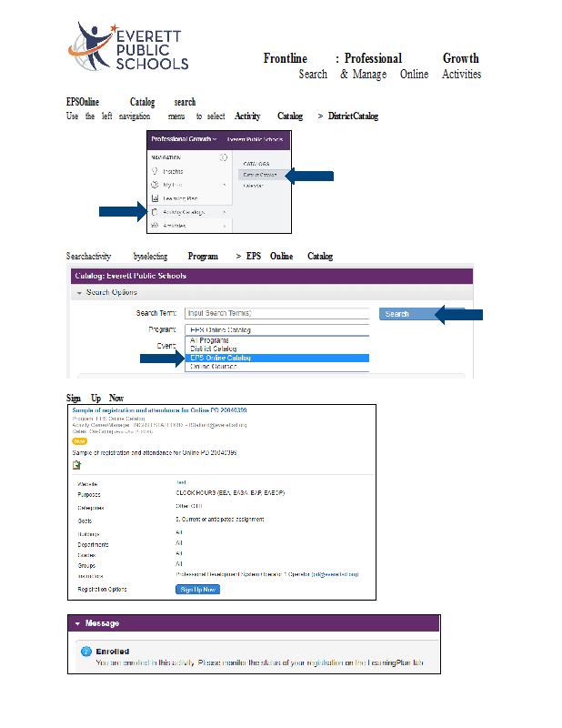Open the Sample of registration activity title link

[159, 410]
